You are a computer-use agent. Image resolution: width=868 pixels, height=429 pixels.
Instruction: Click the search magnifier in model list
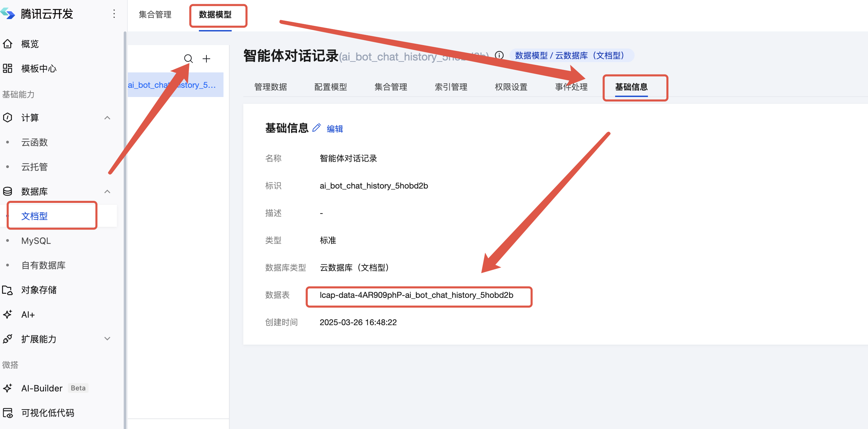(x=189, y=59)
